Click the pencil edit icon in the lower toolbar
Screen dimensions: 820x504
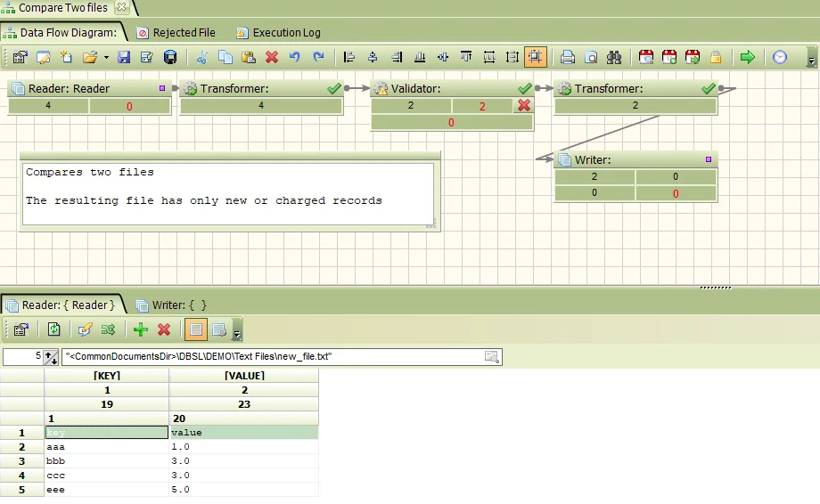(x=85, y=329)
